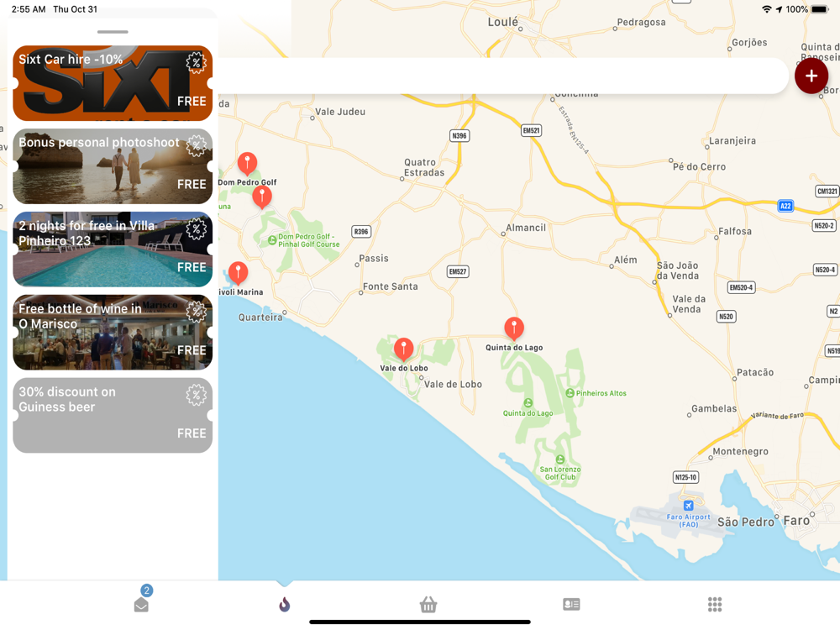Open the inbox tab with badge 2
This screenshot has height=630, width=840.
[x=141, y=604]
